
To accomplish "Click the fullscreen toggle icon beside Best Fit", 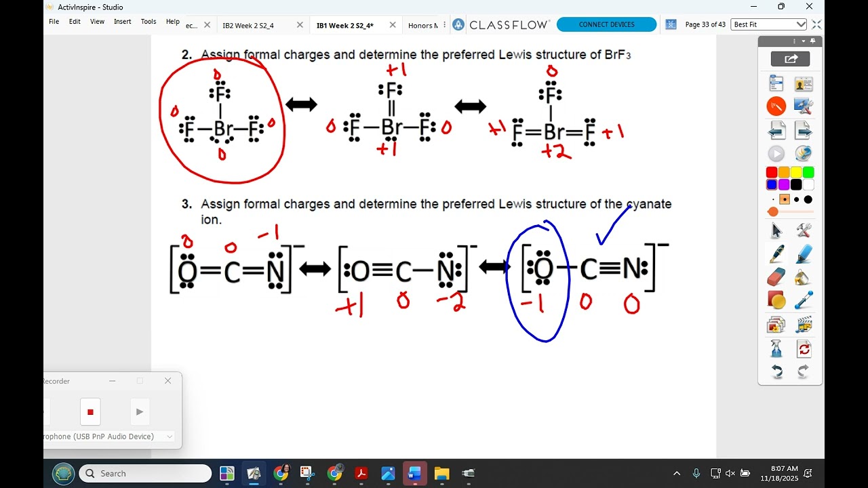I will [816, 24].
